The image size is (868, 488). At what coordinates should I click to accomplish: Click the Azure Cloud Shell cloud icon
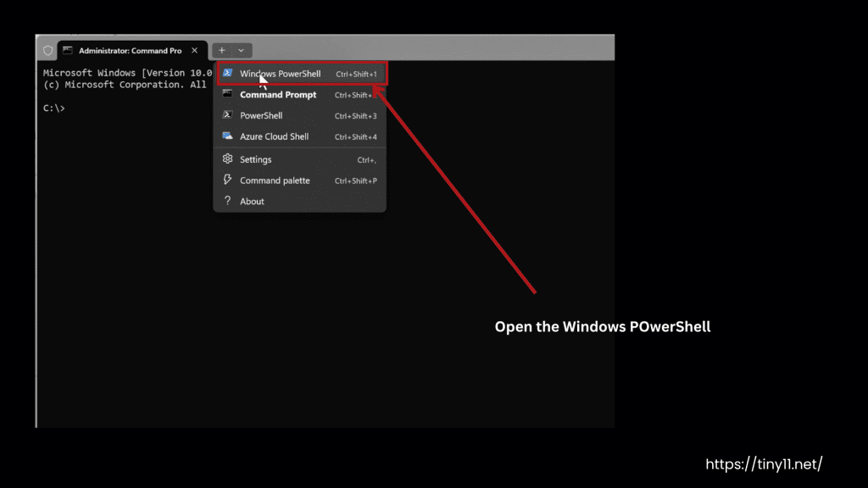click(x=227, y=136)
